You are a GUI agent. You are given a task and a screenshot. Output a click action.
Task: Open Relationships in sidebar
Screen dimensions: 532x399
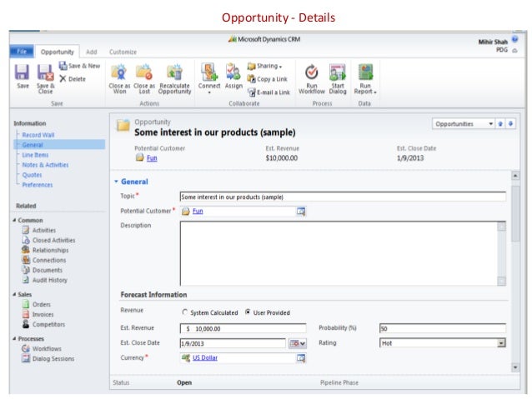(x=50, y=250)
